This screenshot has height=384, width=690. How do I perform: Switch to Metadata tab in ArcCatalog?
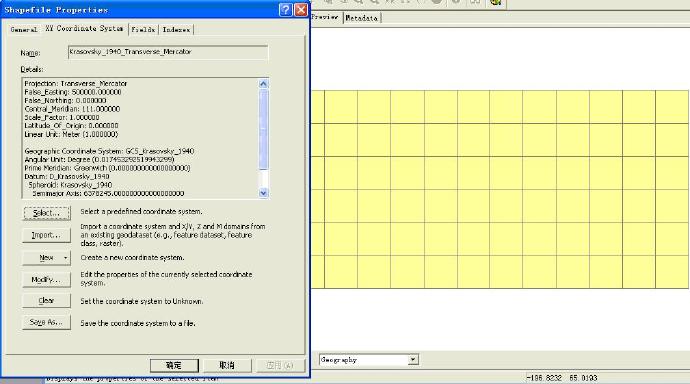point(362,18)
